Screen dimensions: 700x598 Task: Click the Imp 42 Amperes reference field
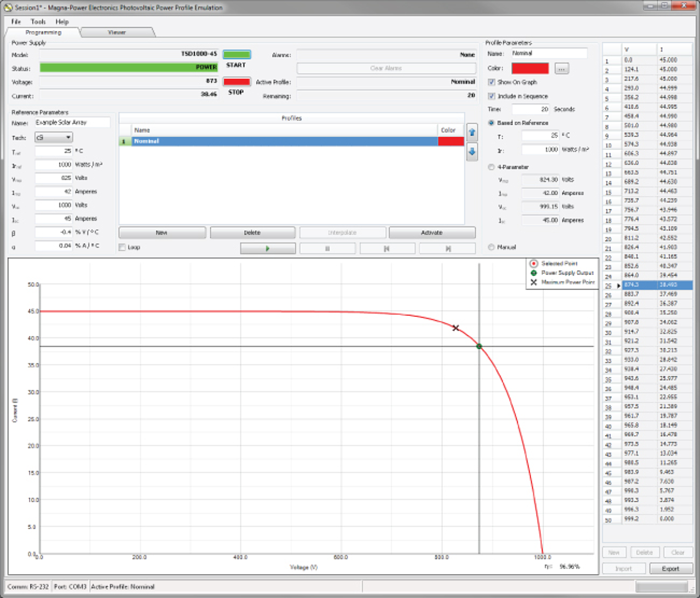pyautogui.click(x=54, y=191)
